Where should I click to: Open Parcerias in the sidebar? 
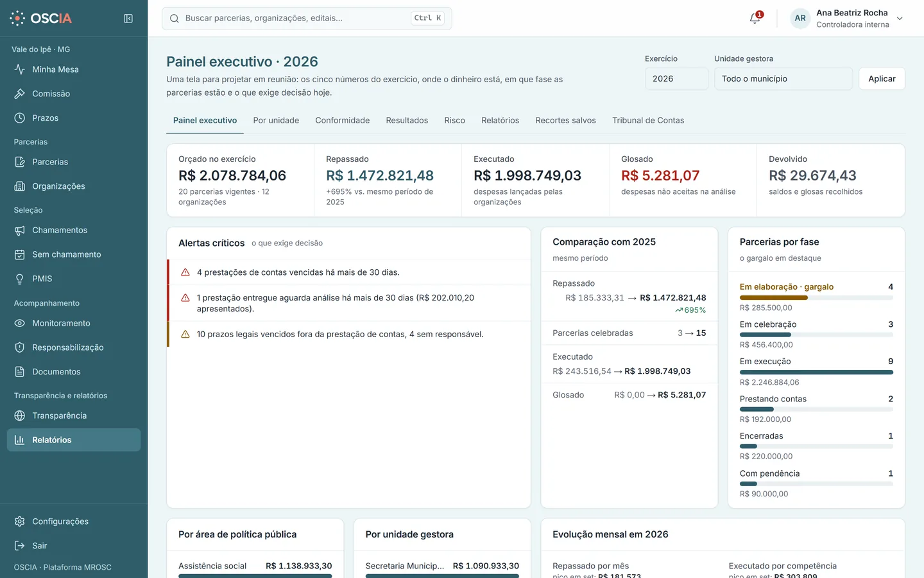[x=74, y=162]
